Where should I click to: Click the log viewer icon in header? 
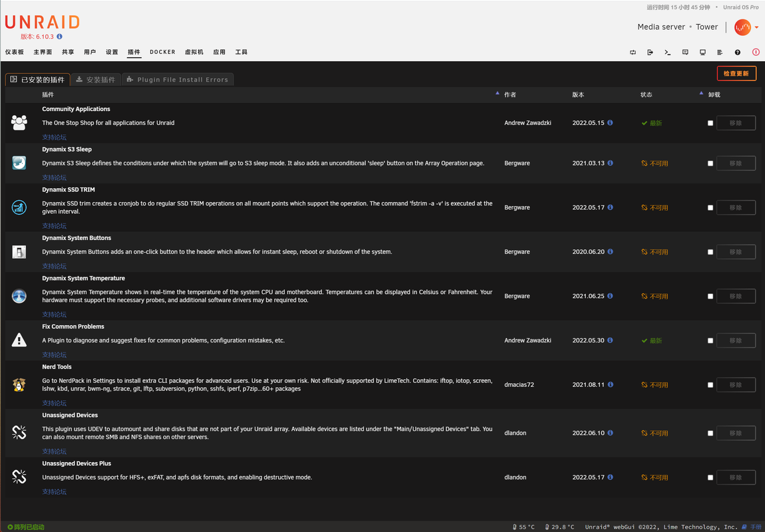[x=720, y=52]
